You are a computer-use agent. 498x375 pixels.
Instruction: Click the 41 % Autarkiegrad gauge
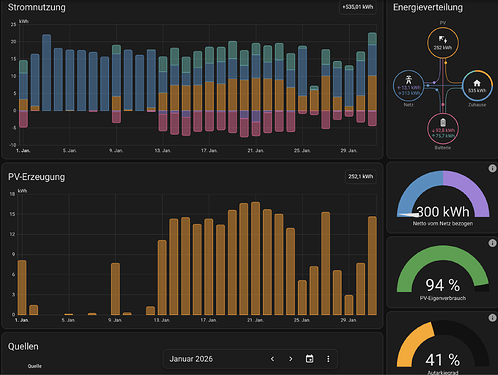pyautogui.click(x=443, y=344)
